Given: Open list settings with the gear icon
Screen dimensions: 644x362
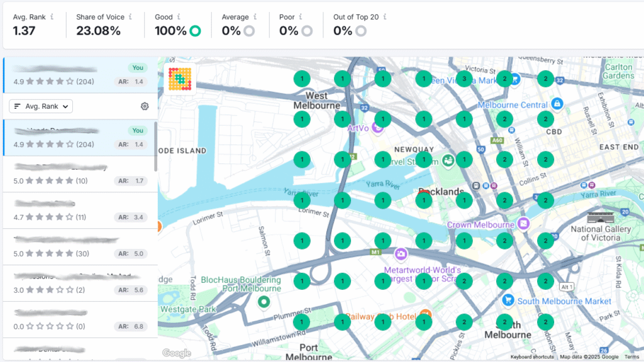Looking at the screenshot, I should pyautogui.click(x=145, y=107).
